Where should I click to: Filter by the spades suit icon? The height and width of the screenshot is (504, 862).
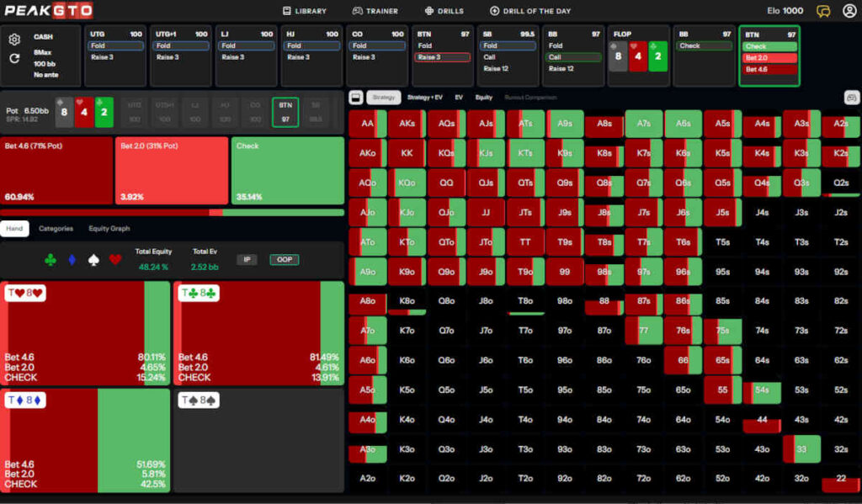click(x=93, y=260)
